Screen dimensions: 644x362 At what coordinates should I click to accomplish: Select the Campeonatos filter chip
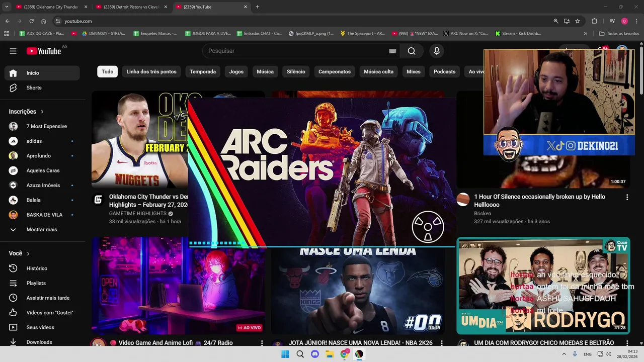pyautogui.click(x=335, y=71)
